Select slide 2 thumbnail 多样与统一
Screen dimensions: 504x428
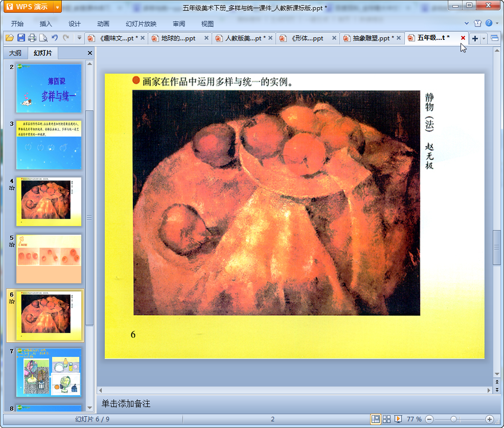point(49,88)
